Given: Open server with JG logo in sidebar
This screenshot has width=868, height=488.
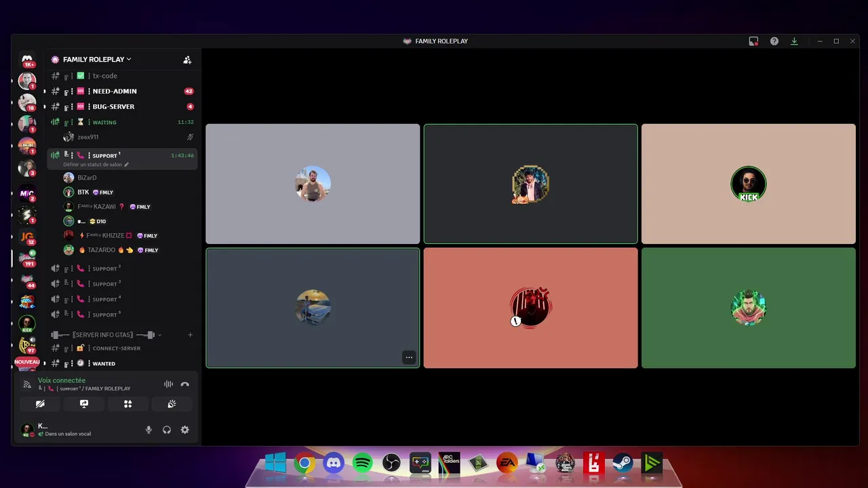Looking at the screenshot, I should click(x=27, y=237).
